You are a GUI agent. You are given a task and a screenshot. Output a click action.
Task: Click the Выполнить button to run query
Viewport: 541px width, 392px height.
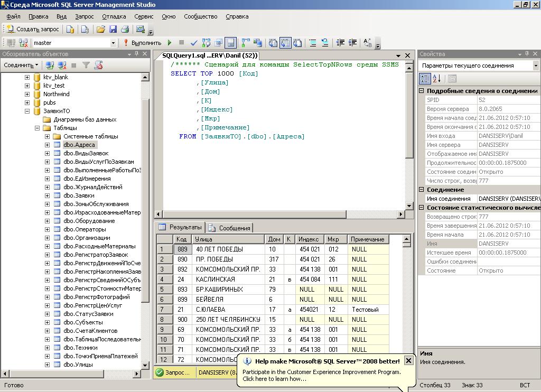pyautogui.click(x=143, y=43)
